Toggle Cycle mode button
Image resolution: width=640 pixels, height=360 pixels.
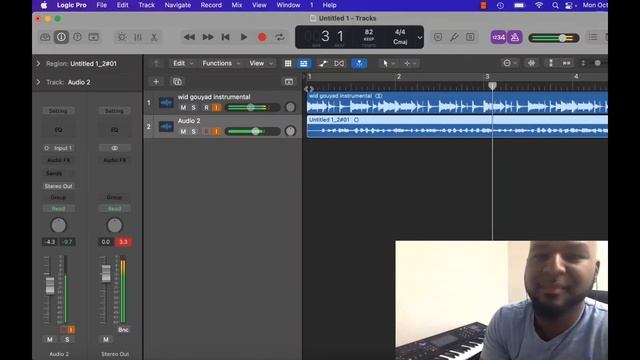coord(280,37)
